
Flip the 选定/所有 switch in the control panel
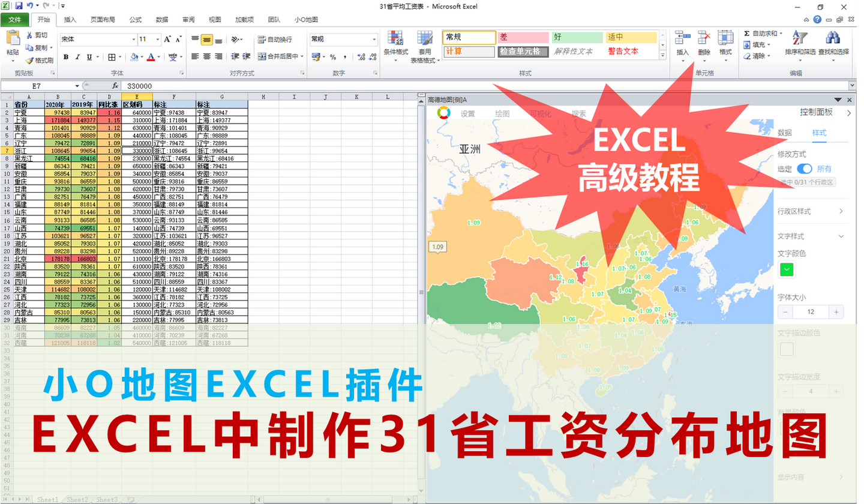click(x=804, y=169)
